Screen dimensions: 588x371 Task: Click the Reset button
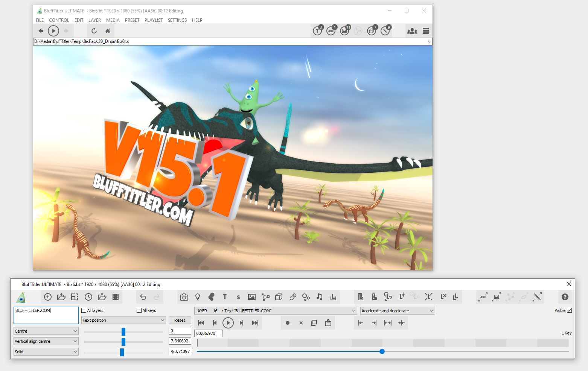coord(180,320)
